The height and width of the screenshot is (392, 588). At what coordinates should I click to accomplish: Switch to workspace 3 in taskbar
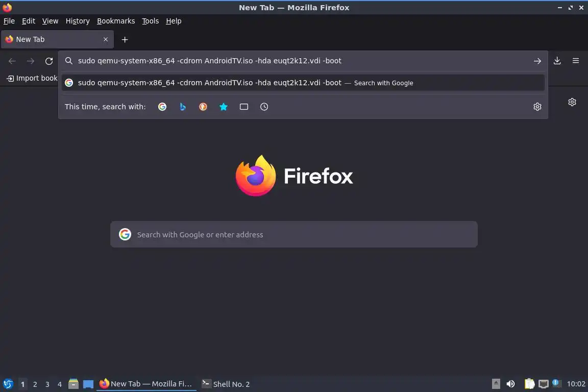[x=47, y=384]
